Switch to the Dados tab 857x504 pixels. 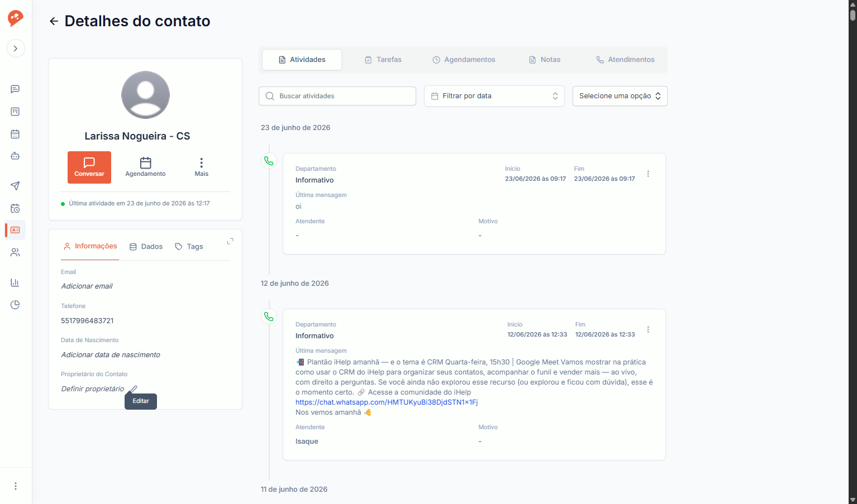coord(146,247)
